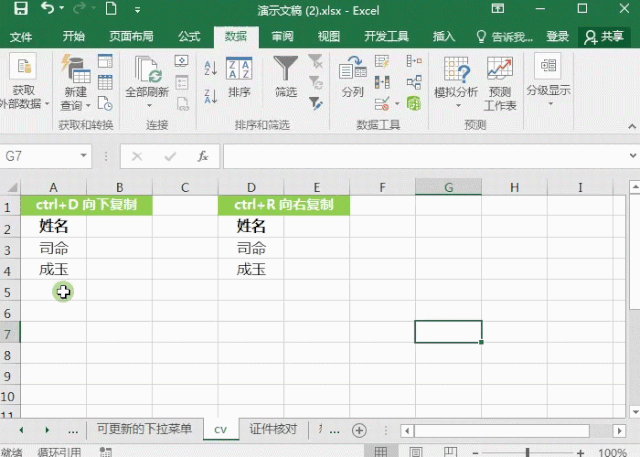Open the Name Box dropdown arrow
This screenshot has width=640, height=457.
[x=83, y=155]
